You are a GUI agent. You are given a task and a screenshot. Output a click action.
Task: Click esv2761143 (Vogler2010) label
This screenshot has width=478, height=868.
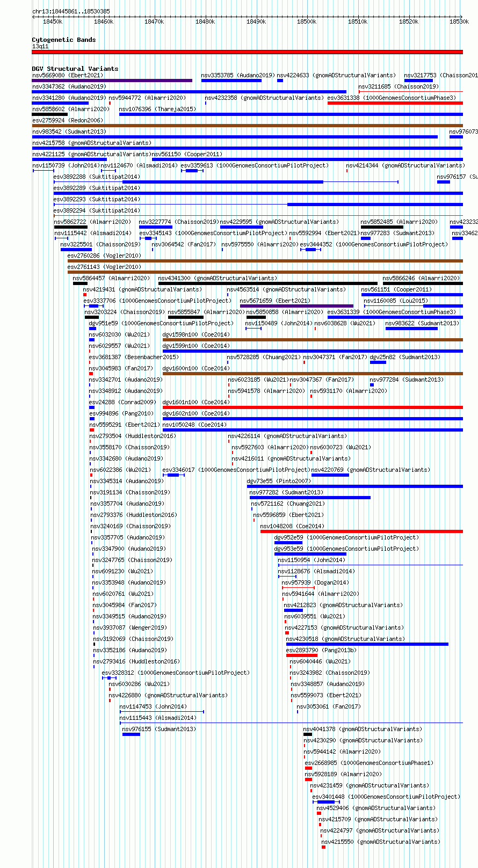[104, 267]
